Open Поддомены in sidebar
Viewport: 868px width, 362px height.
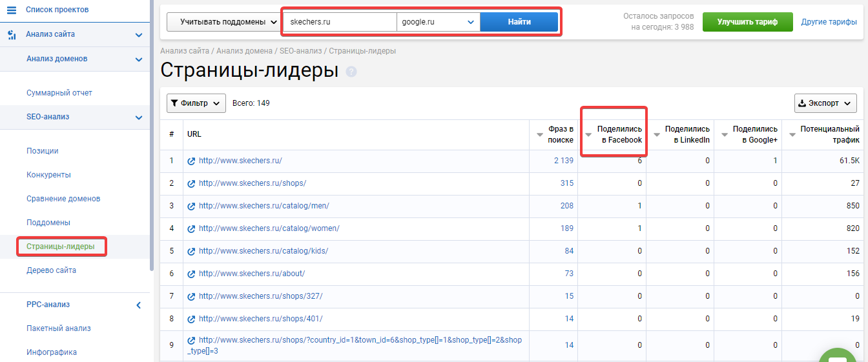coord(48,223)
